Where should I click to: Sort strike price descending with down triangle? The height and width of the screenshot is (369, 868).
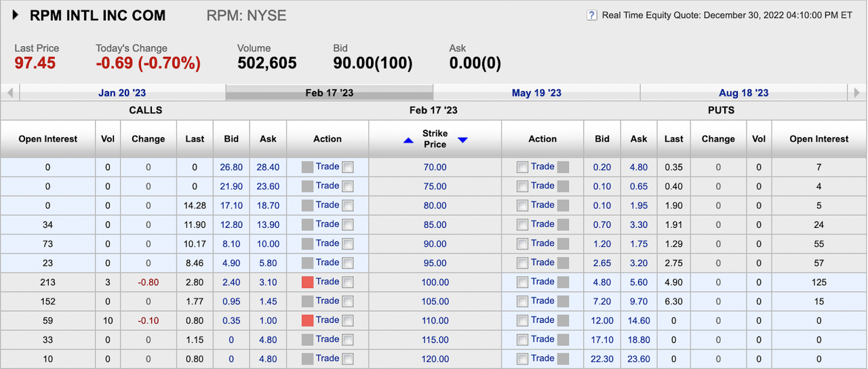point(462,140)
